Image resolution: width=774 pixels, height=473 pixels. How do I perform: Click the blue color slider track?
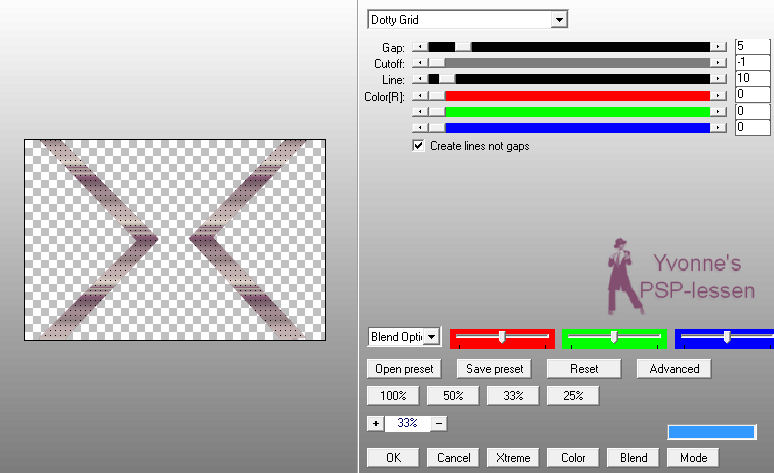point(578,127)
